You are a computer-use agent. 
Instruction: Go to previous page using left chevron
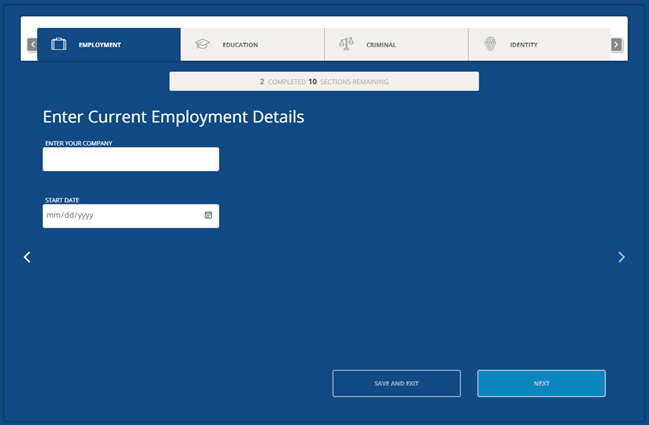[27, 257]
